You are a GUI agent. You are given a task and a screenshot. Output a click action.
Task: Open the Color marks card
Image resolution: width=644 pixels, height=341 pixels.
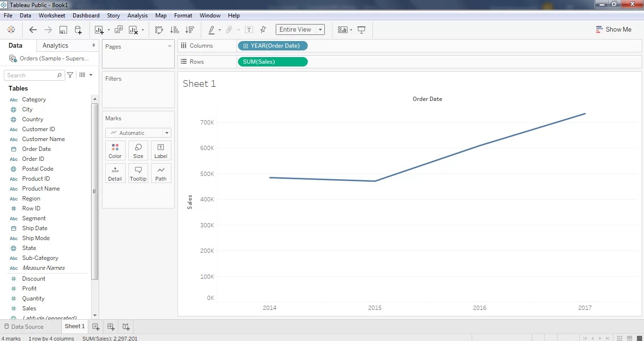115,151
